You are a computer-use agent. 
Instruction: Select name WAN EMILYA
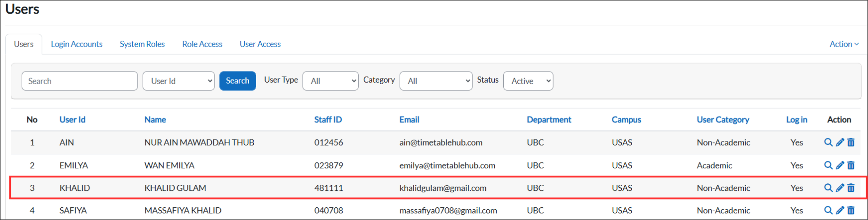point(169,165)
